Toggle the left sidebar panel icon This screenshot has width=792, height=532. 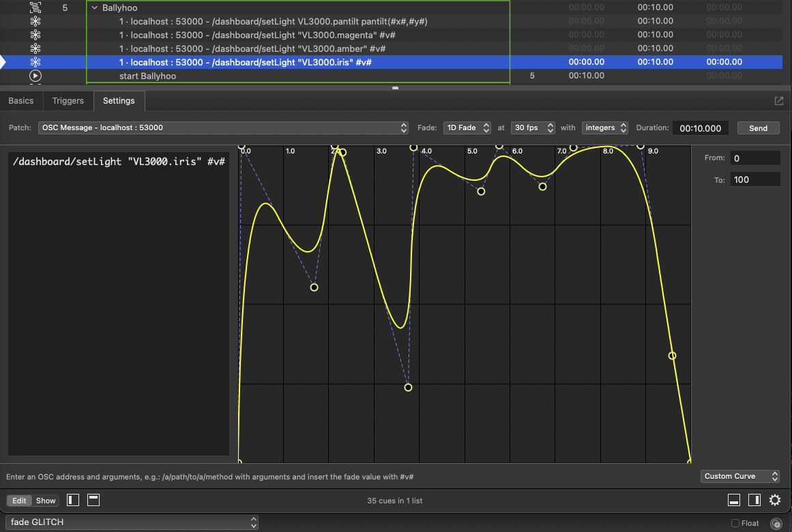(73, 501)
